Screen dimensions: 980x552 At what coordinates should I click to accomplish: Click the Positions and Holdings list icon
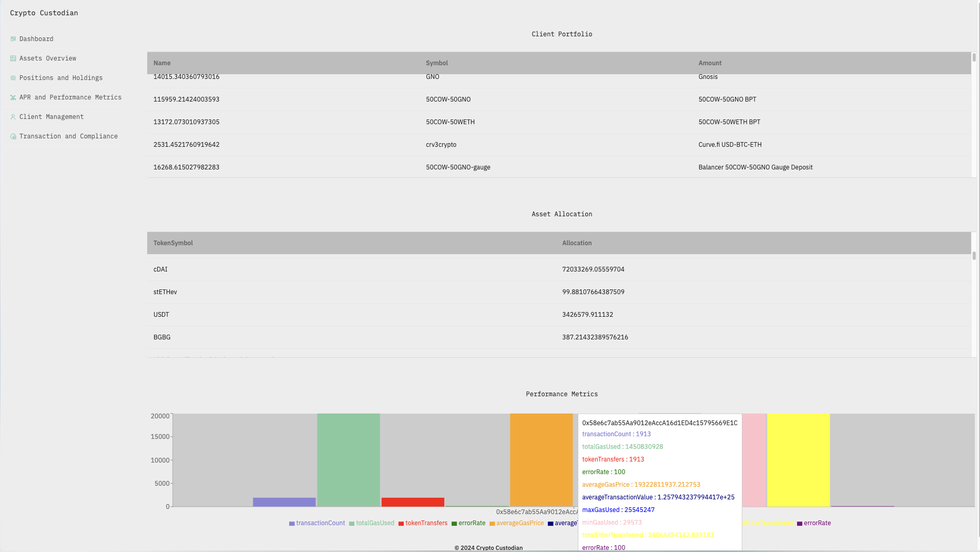click(13, 78)
